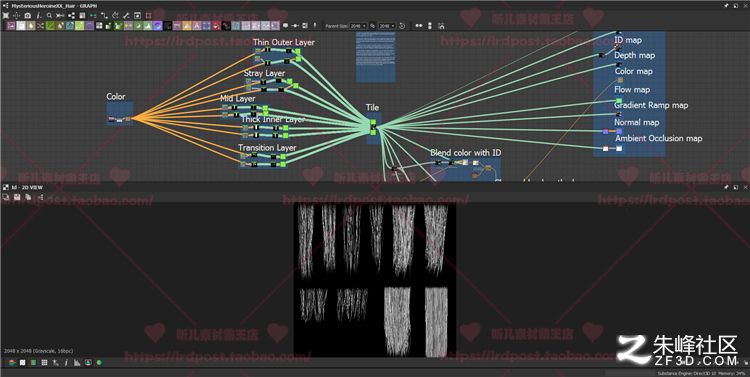Click the save icon in 2D view toolbar

pos(17,197)
